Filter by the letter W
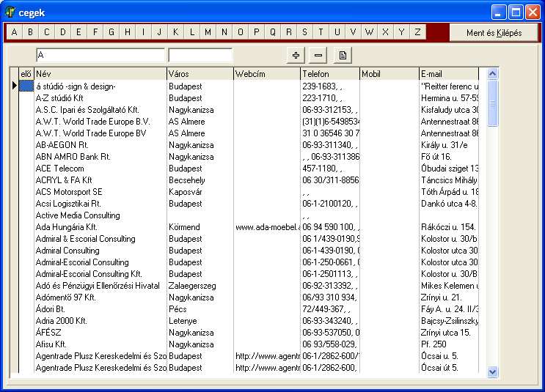Image resolution: width=545 pixels, height=392 pixels. pos(370,32)
